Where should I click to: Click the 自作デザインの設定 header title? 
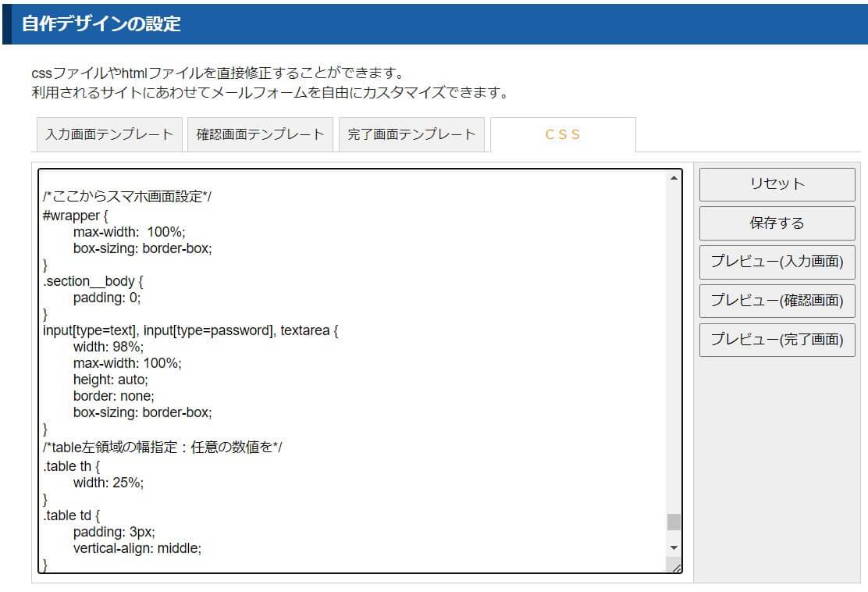point(101,24)
